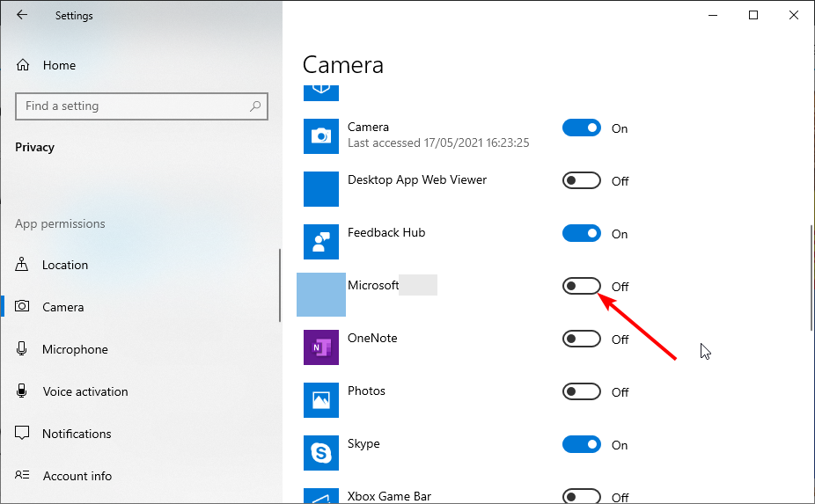The image size is (815, 504).
Task: Enable OneNote camera access toggle
Action: point(581,340)
